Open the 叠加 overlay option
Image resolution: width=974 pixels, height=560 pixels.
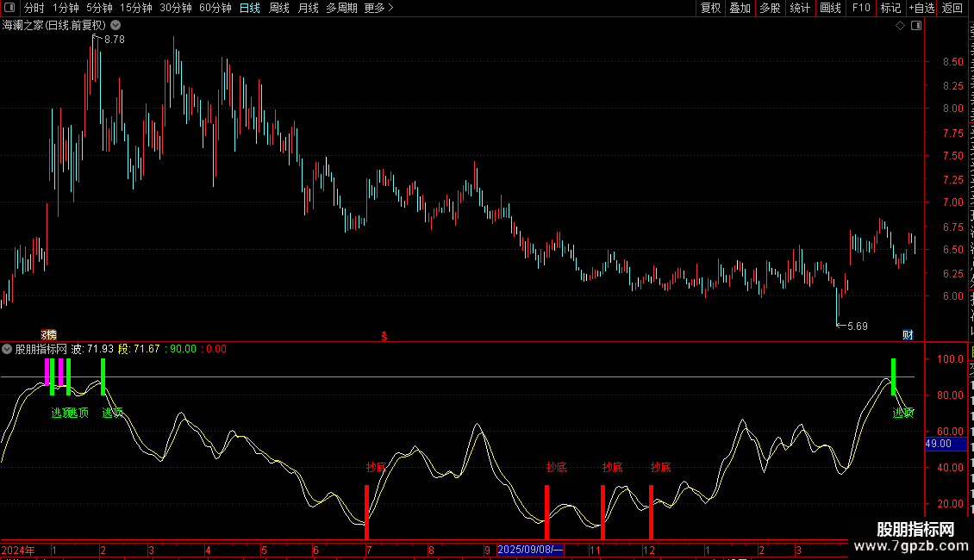740,8
